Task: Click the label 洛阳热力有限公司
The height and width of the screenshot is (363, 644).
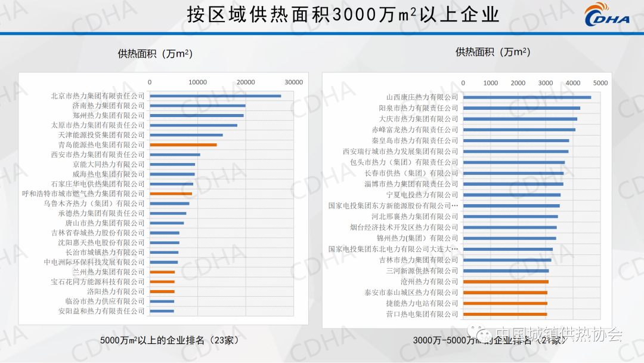Action: pos(116,291)
